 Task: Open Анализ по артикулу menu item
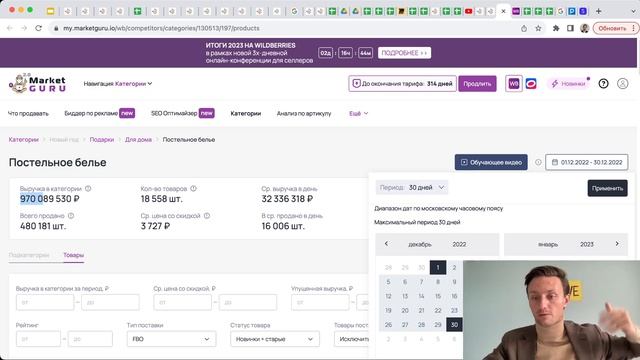[304, 113]
